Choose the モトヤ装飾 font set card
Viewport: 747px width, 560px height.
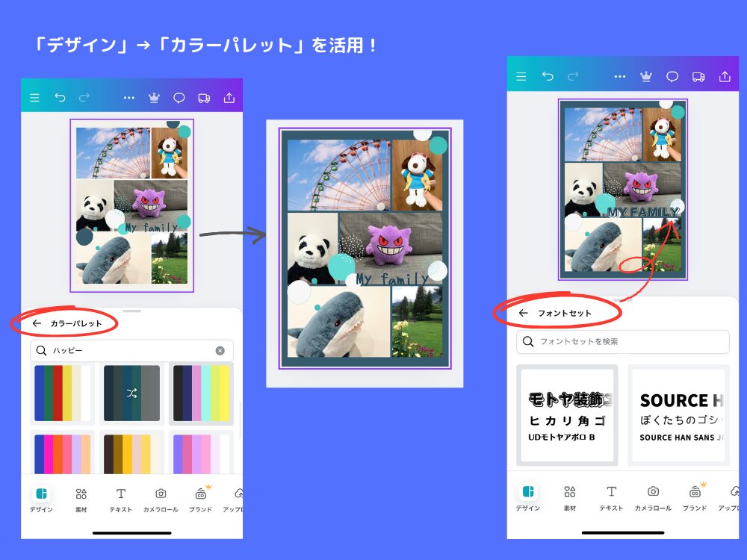pyautogui.click(x=567, y=415)
